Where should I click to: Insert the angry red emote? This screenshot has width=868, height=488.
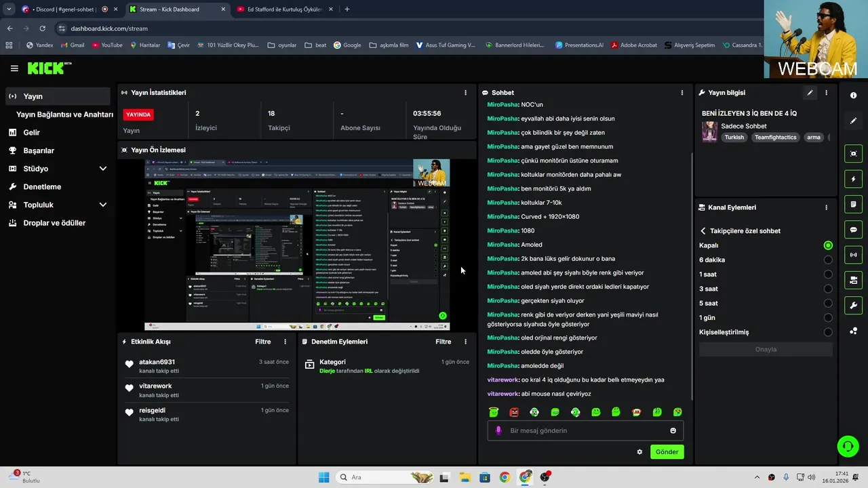pos(514,412)
